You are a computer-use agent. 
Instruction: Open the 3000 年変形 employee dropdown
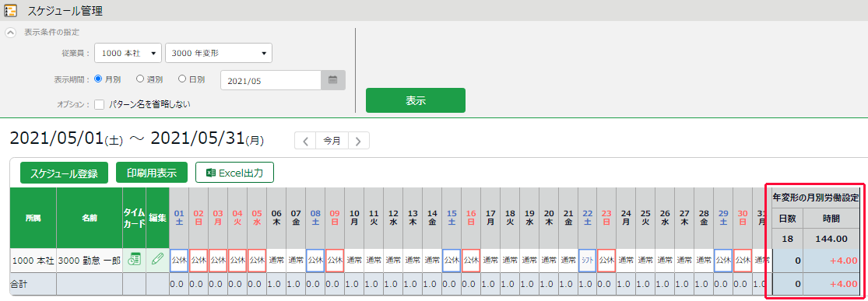tap(219, 53)
